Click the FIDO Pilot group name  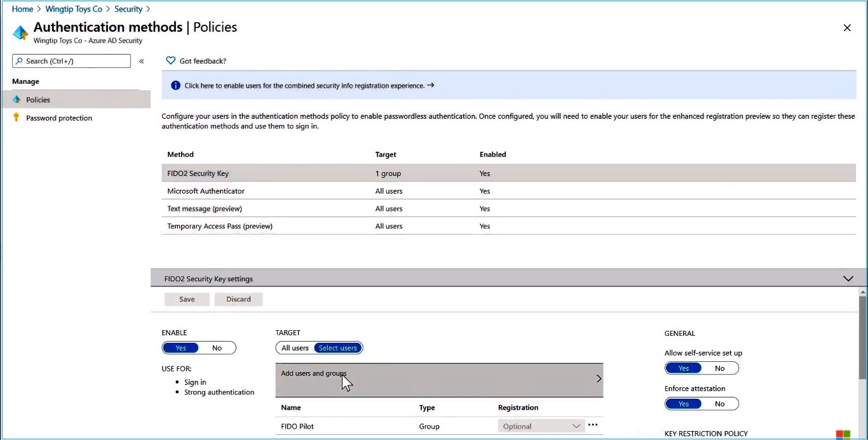tap(297, 426)
